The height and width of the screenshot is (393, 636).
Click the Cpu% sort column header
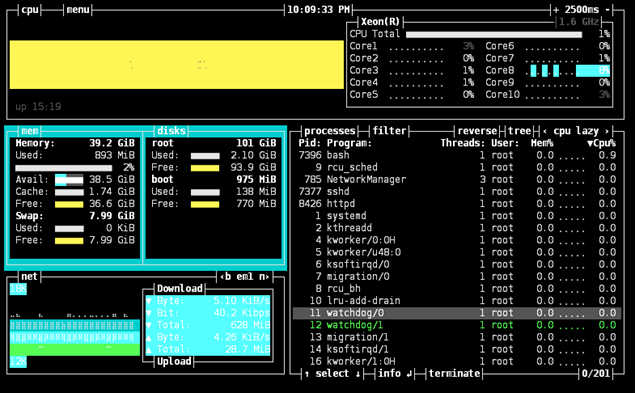coord(602,143)
